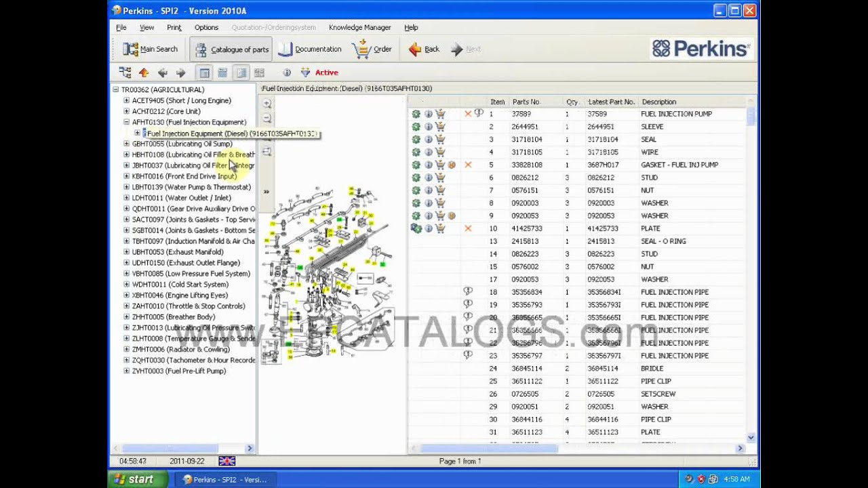The width and height of the screenshot is (868, 488).
Task: Expand the LBHT0139 (Water Pump & Thermostat) node
Action: click(x=126, y=187)
